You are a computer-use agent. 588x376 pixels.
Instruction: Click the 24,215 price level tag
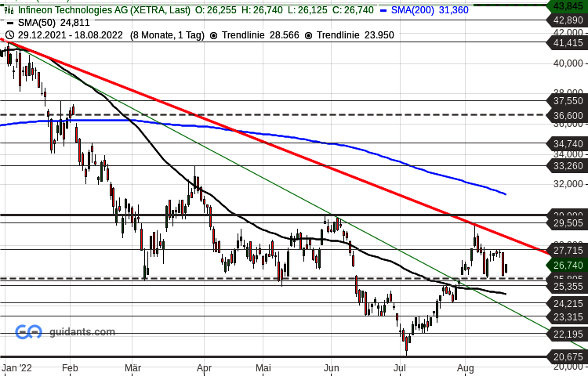[568, 303]
